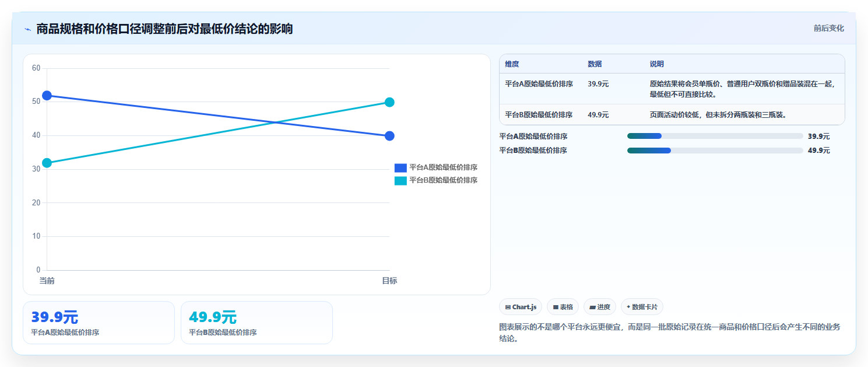Click footer note starting 图表展示的不是哪个平台

pos(670,333)
